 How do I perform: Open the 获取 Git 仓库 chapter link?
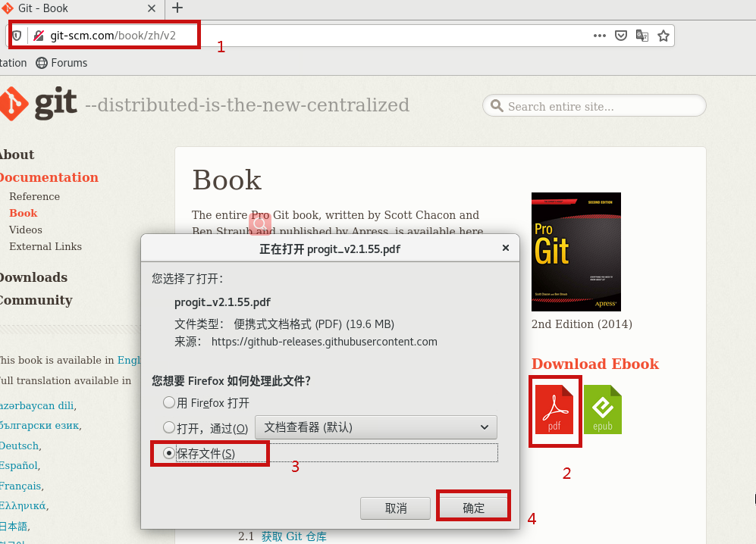[x=294, y=536]
